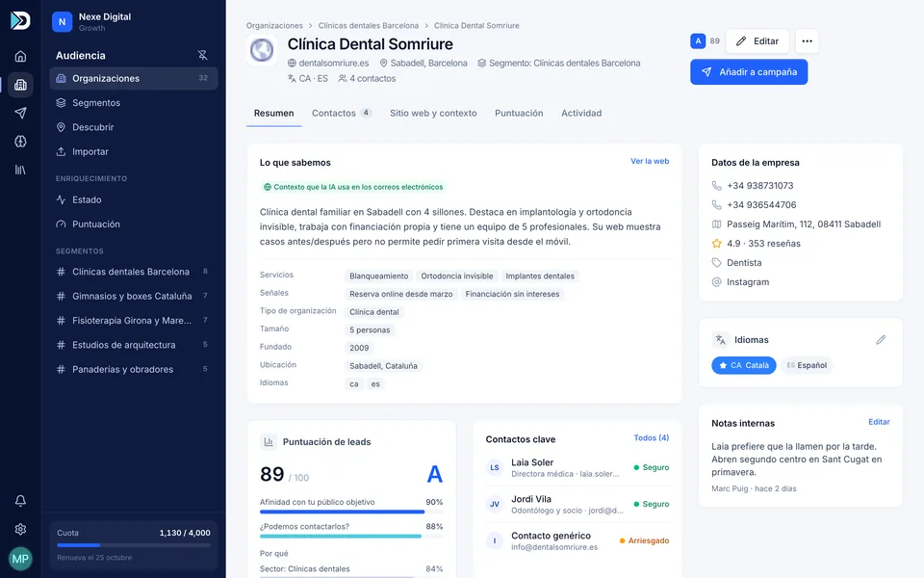
Task: Switch to Resumen tab
Action: point(274,114)
